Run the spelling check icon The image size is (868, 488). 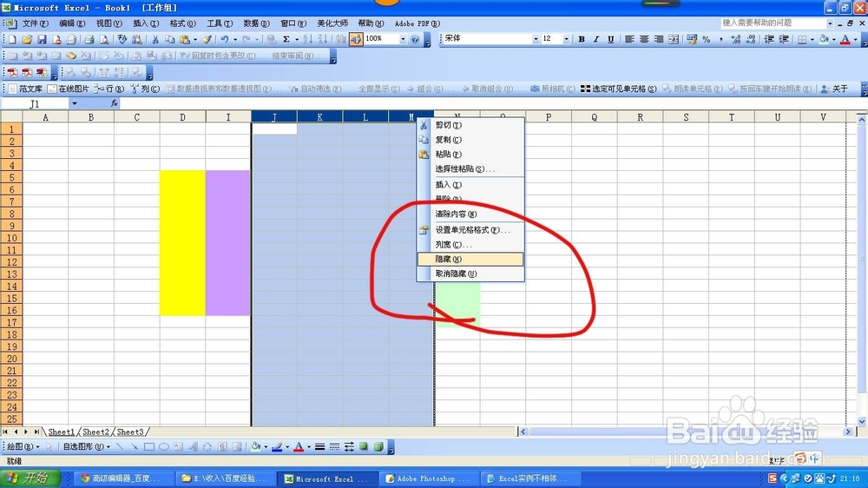pos(122,39)
